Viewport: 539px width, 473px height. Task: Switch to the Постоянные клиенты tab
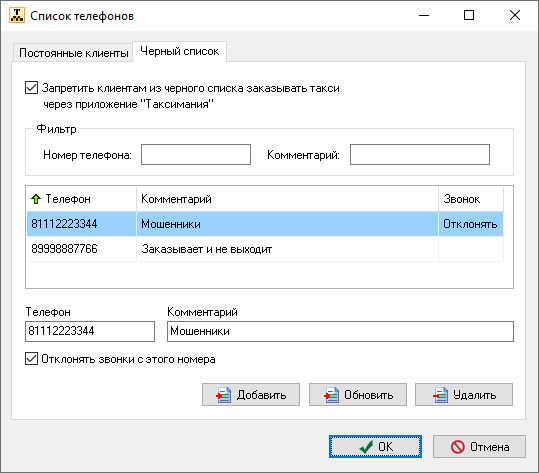[73, 53]
